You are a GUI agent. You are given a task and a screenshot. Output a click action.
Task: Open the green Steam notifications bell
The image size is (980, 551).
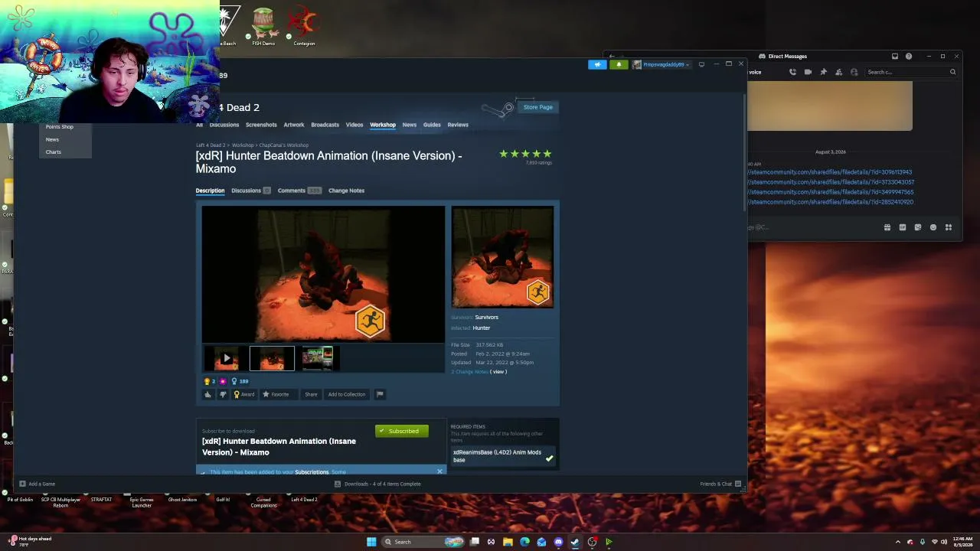click(619, 64)
